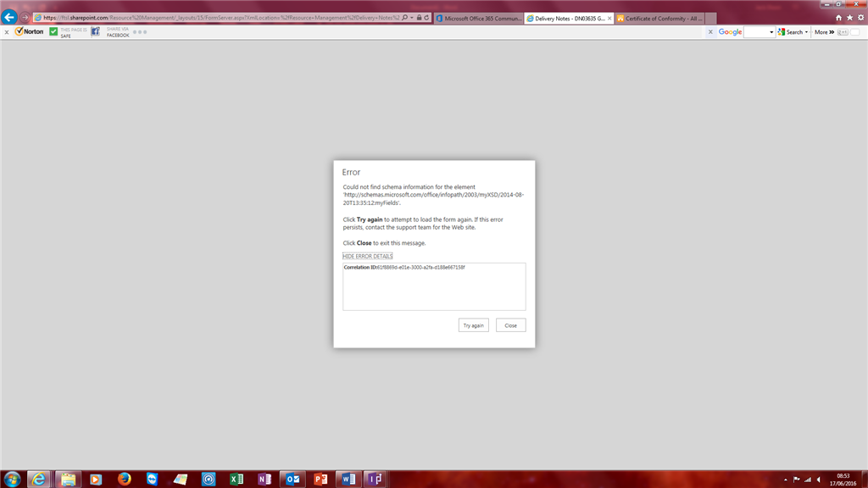Open the blue circular app on taskbar
Screen dimensions: 868x488
coord(209,480)
